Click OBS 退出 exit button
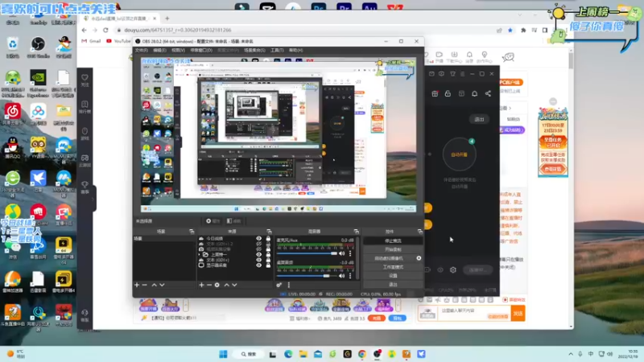 point(393,284)
